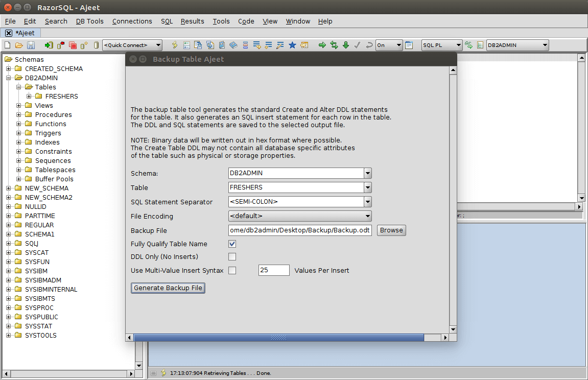Click the New file icon in toolbar

[x=7, y=45]
